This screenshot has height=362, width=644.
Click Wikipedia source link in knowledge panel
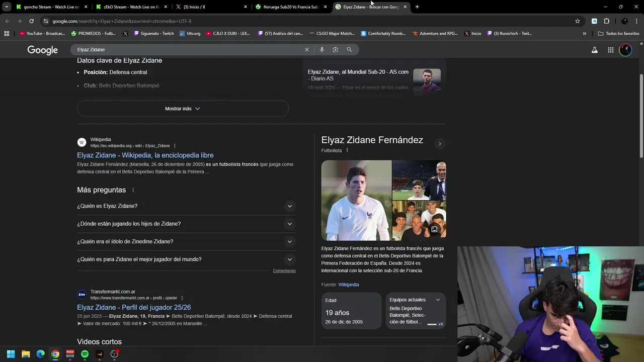(x=349, y=285)
